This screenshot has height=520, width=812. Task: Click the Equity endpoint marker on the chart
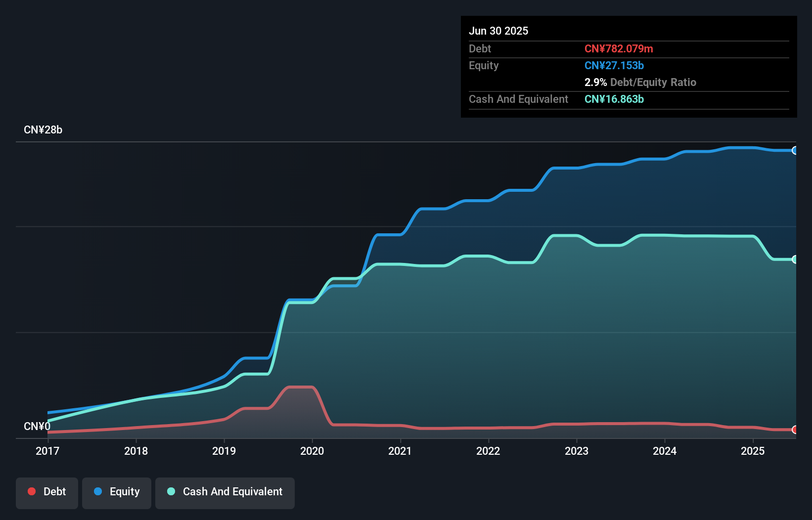point(795,151)
